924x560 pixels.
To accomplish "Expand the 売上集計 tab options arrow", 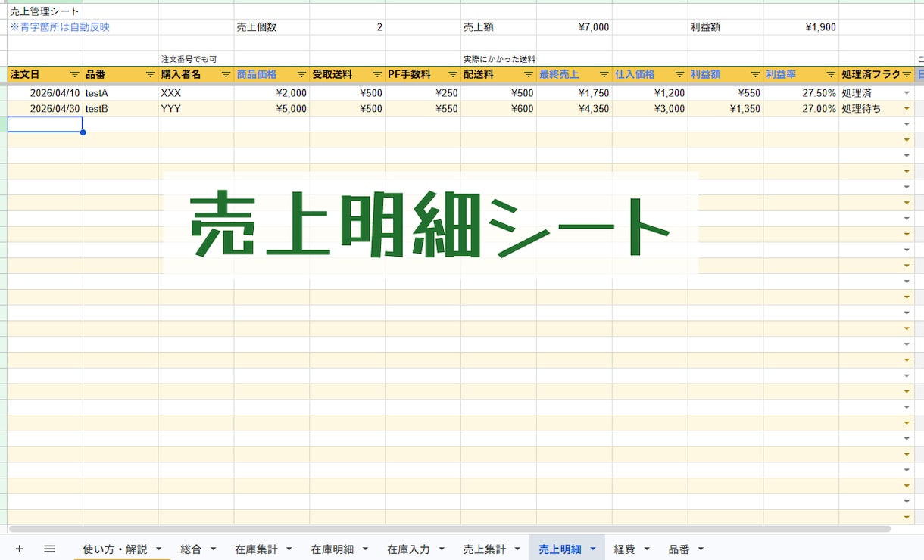I will [517, 549].
